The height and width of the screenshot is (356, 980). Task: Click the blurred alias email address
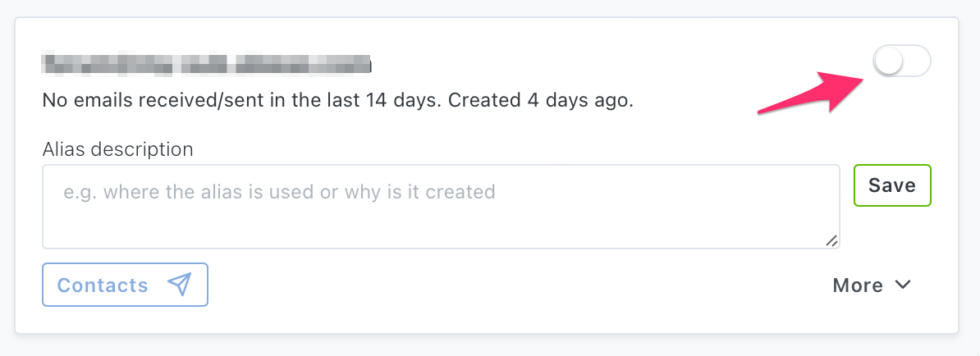click(206, 64)
